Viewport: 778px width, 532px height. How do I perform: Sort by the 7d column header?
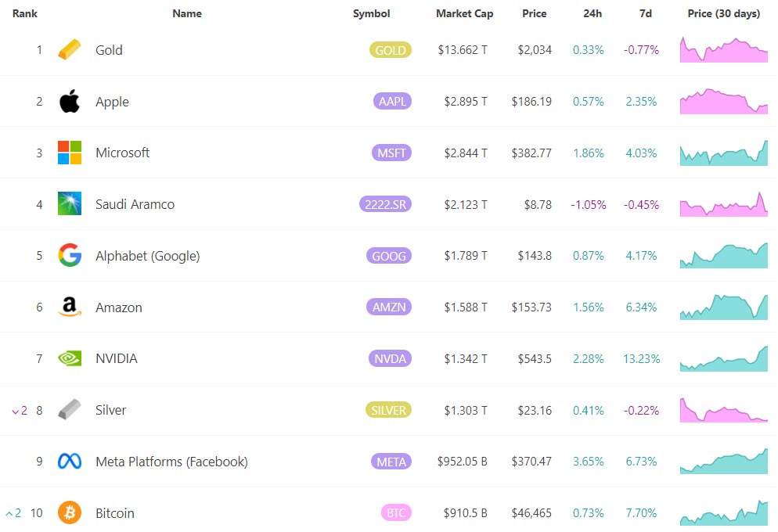(x=646, y=13)
